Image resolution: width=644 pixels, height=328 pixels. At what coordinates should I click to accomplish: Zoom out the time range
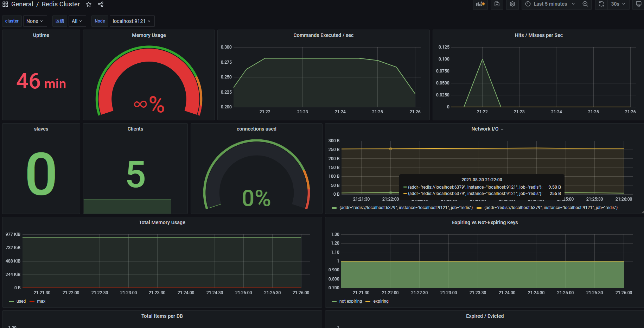(585, 4)
